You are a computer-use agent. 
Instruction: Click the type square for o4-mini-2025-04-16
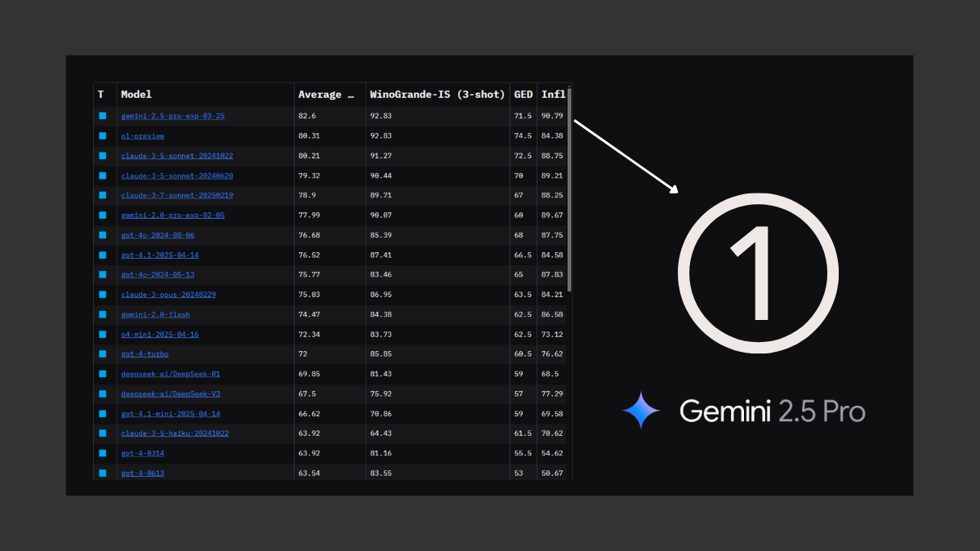pyautogui.click(x=103, y=334)
